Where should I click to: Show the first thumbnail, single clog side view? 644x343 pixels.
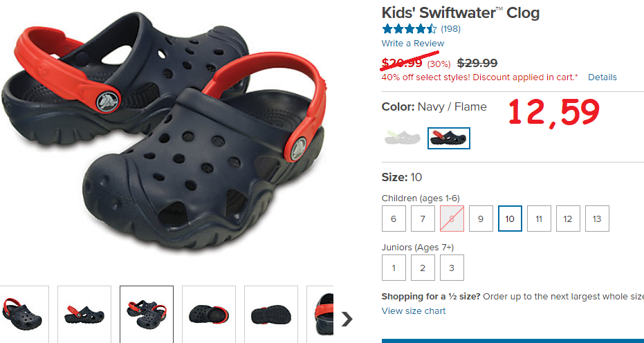[x=24, y=314]
